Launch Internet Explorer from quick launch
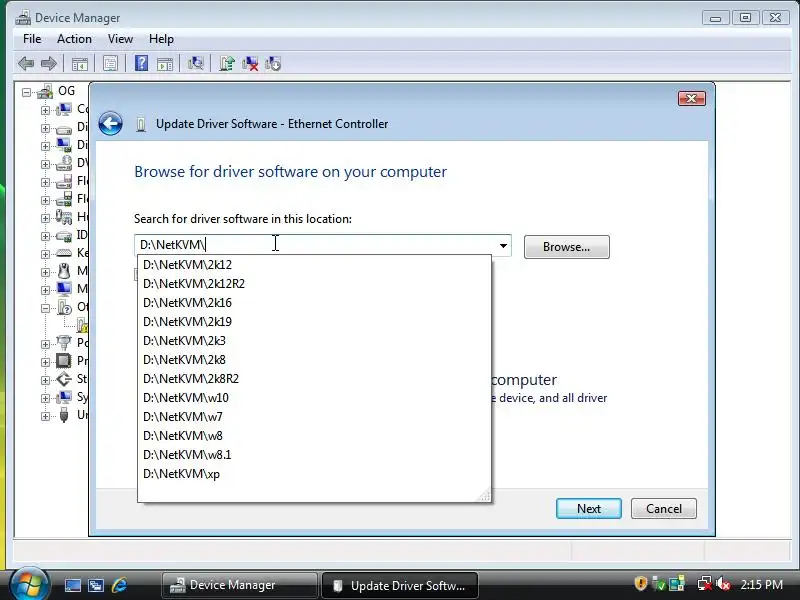 (119, 585)
